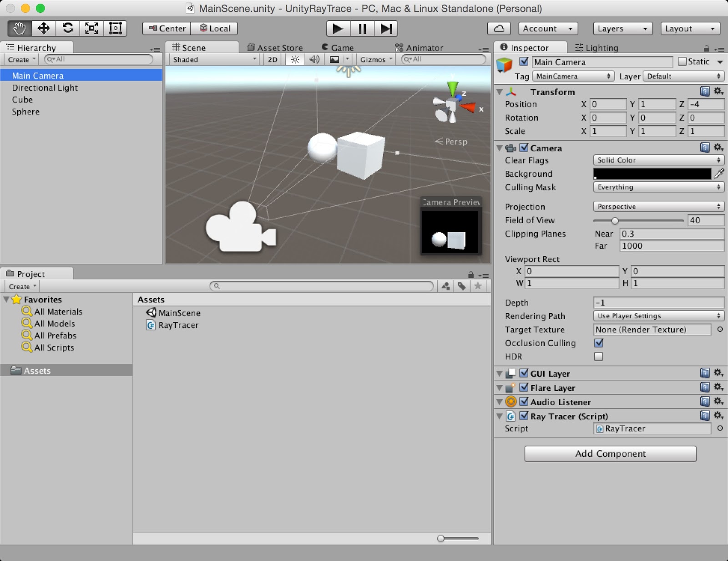
Task: Open Camera component gear menu
Action: pyautogui.click(x=718, y=148)
